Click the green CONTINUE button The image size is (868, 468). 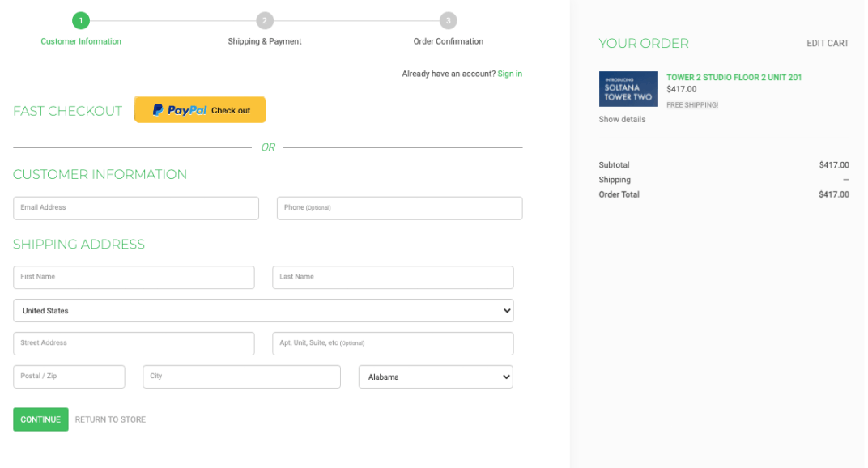[x=41, y=419]
